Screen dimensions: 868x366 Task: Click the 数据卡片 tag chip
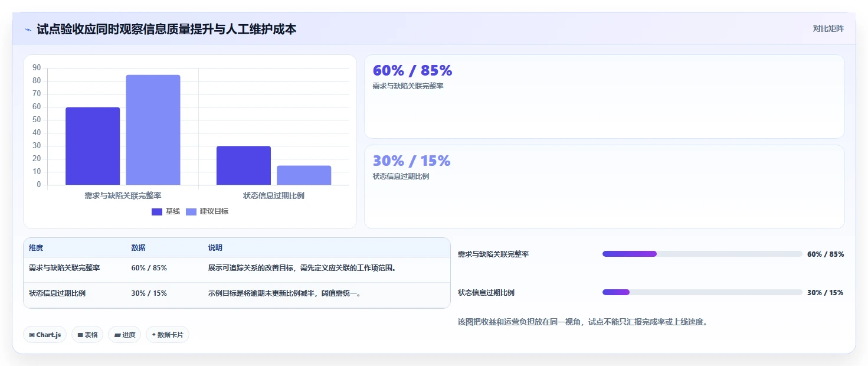[168, 335]
